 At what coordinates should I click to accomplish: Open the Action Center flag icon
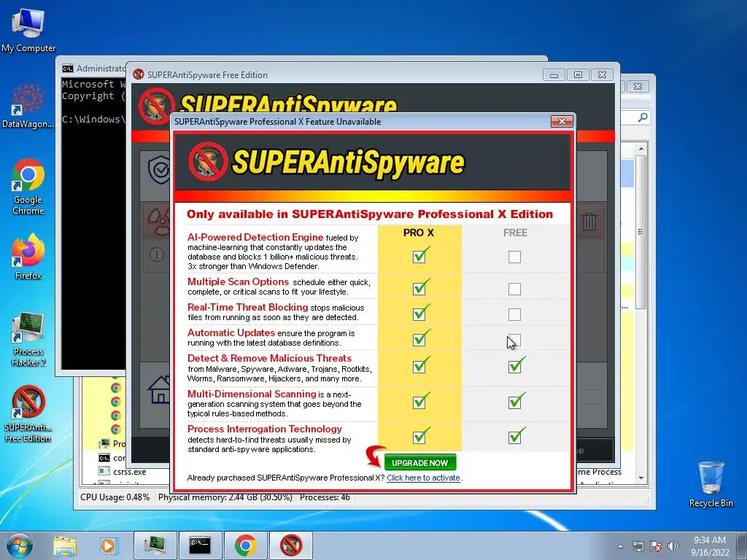pyautogui.click(x=656, y=546)
